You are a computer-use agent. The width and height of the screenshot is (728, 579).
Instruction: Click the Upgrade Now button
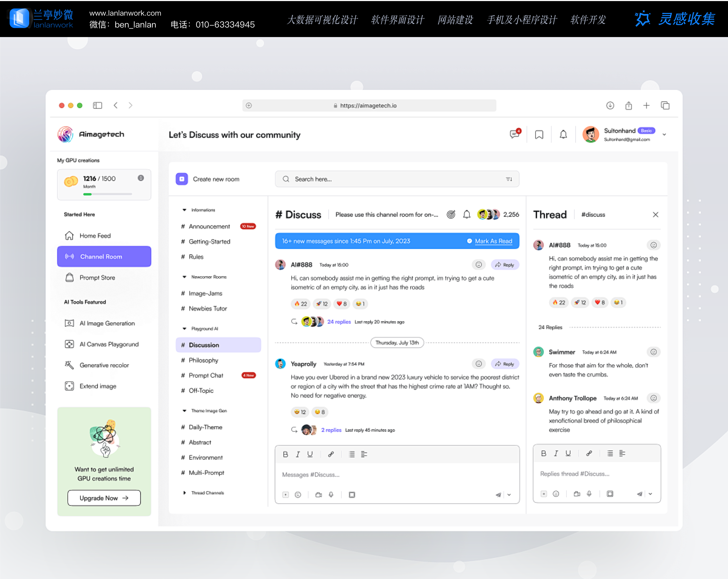point(104,498)
